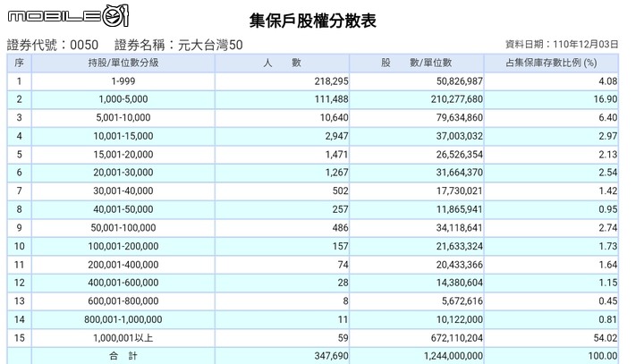Click the percentage 4.08
The width and height of the screenshot is (644, 364).
pos(608,81)
